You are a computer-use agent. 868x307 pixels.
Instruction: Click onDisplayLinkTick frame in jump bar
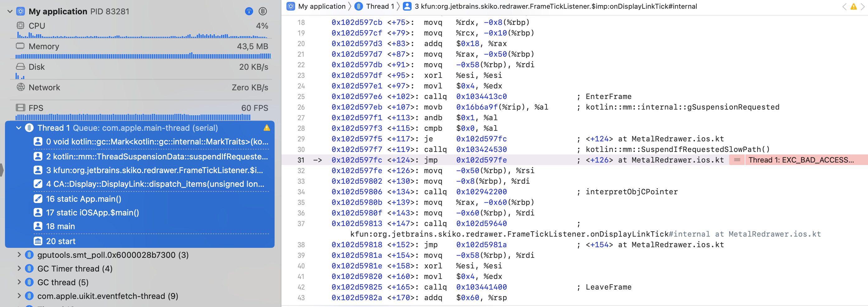pos(556,7)
